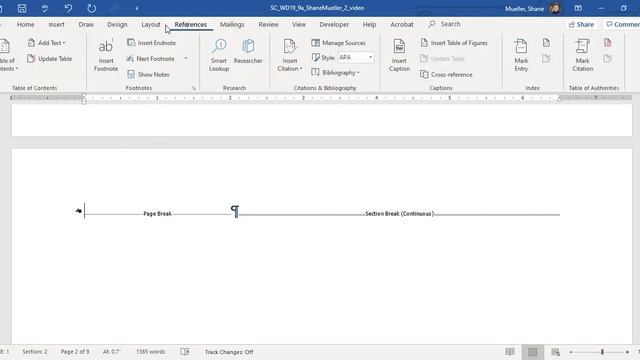640x360 pixels.
Task: Switch to Print Layout view
Action: click(x=532, y=352)
